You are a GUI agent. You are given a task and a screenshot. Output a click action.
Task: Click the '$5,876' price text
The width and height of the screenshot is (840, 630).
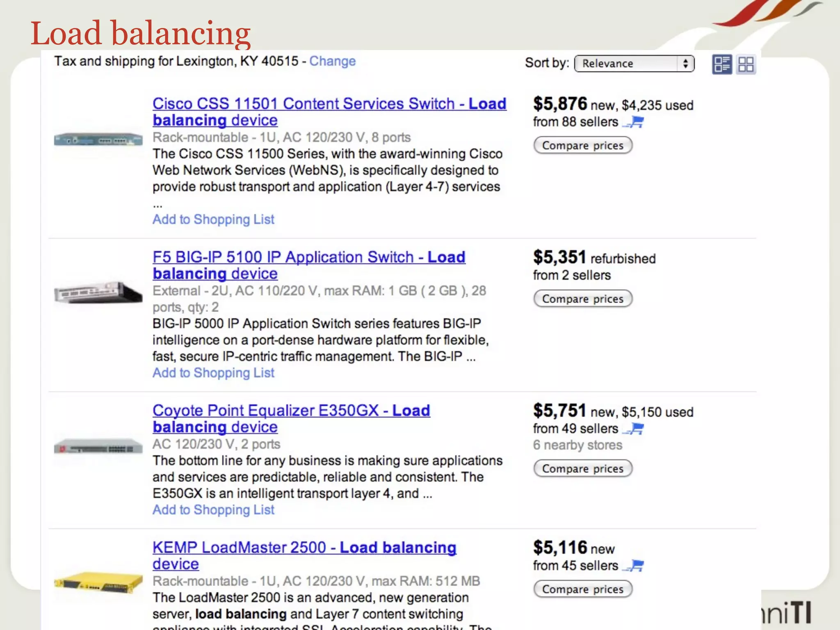[x=560, y=104]
